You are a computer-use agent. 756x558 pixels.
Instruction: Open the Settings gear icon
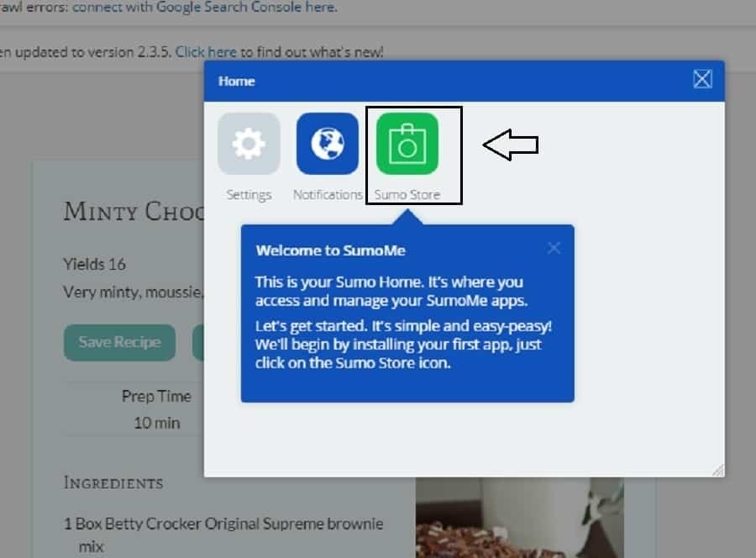point(249,144)
